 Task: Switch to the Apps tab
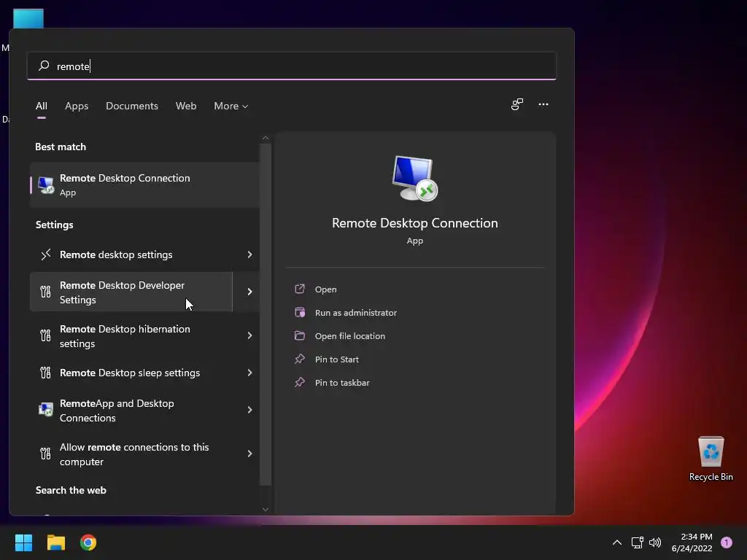(77, 106)
